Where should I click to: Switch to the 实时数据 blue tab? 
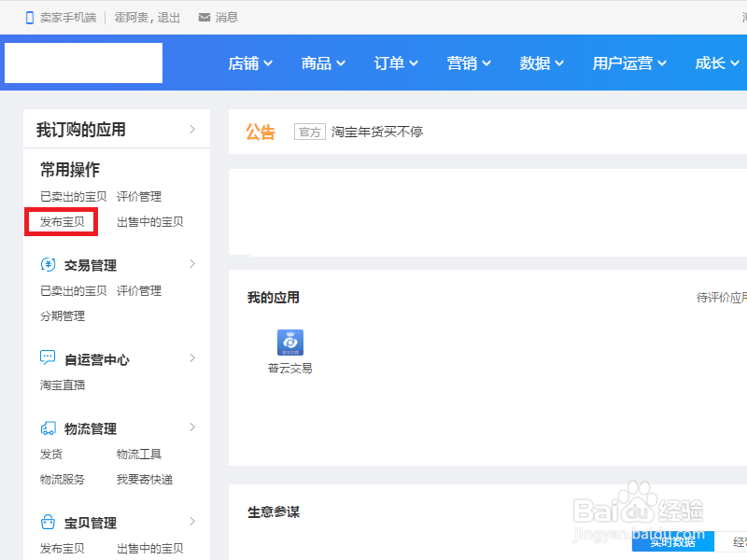(x=675, y=541)
